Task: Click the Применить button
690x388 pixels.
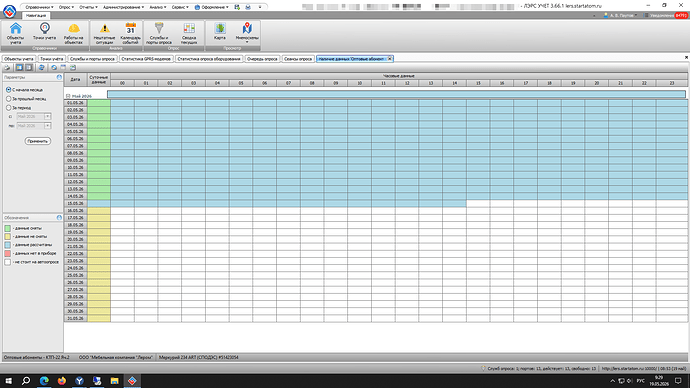Action: [37, 141]
